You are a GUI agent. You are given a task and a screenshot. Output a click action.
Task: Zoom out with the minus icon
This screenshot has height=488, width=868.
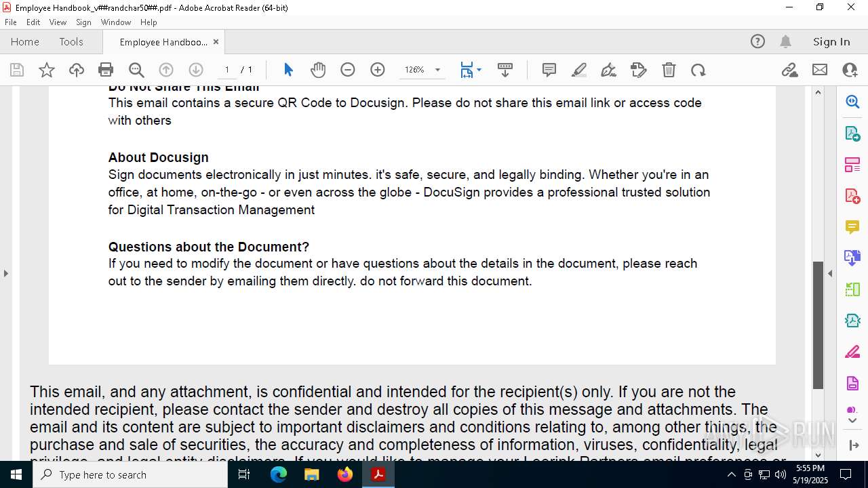click(x=348, y=70)
